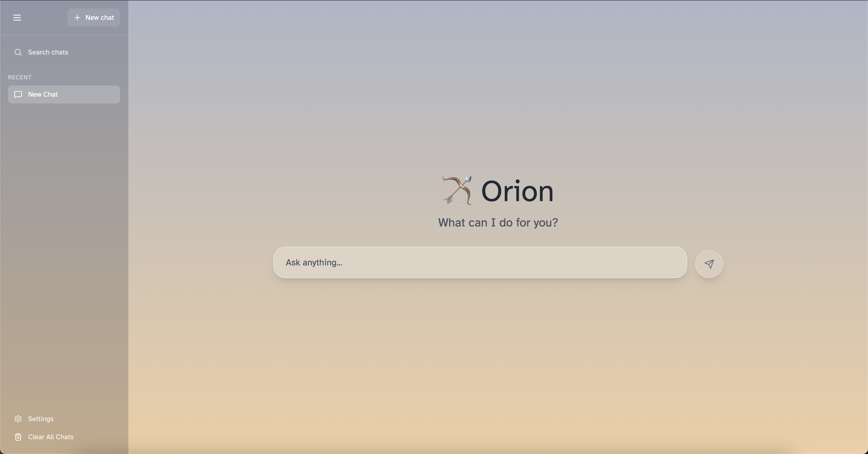This screenshot has width=868, height=454.
Task: Open the Settings text link
Action: click(x=41, y=419)
